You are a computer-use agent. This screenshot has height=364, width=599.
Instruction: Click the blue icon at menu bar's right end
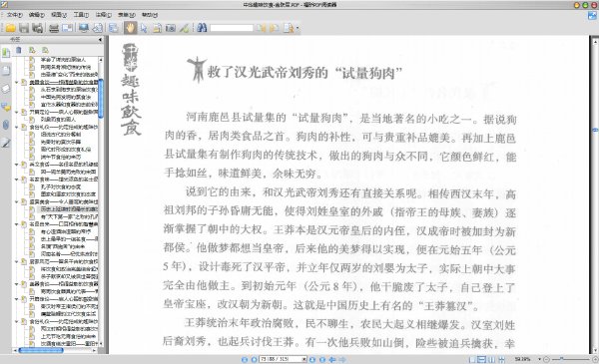tap(592, 16)
